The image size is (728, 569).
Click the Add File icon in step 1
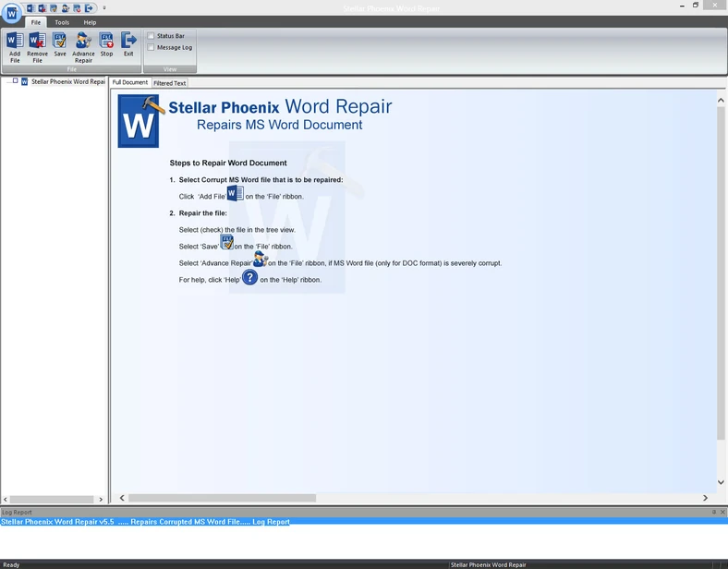(235, 193)
